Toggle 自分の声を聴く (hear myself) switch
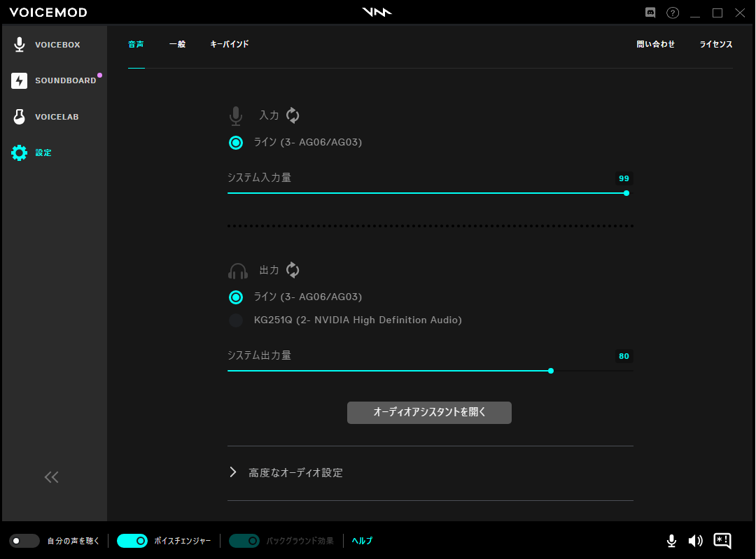Image resolution: width=756 pixels, height=559 pixels. pos(24,541)
